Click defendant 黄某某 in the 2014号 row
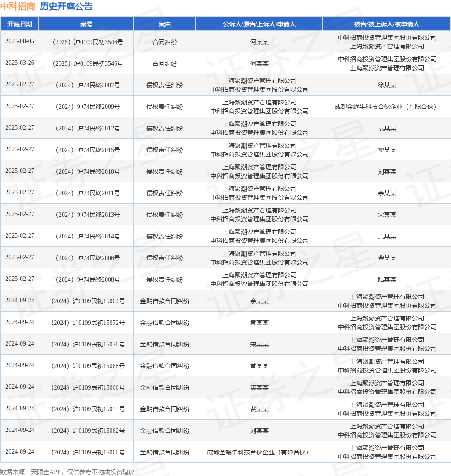 coord(387,236)
